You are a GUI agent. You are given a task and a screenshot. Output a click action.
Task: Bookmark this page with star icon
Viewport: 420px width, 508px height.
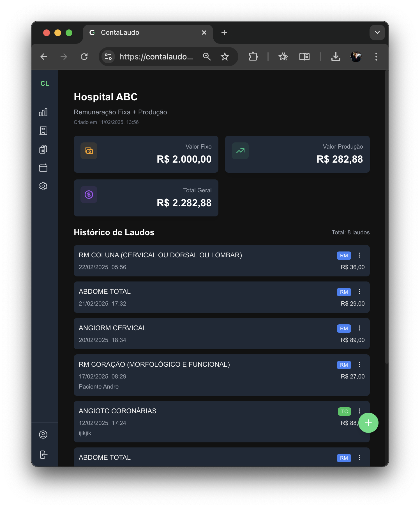point(225,57)
